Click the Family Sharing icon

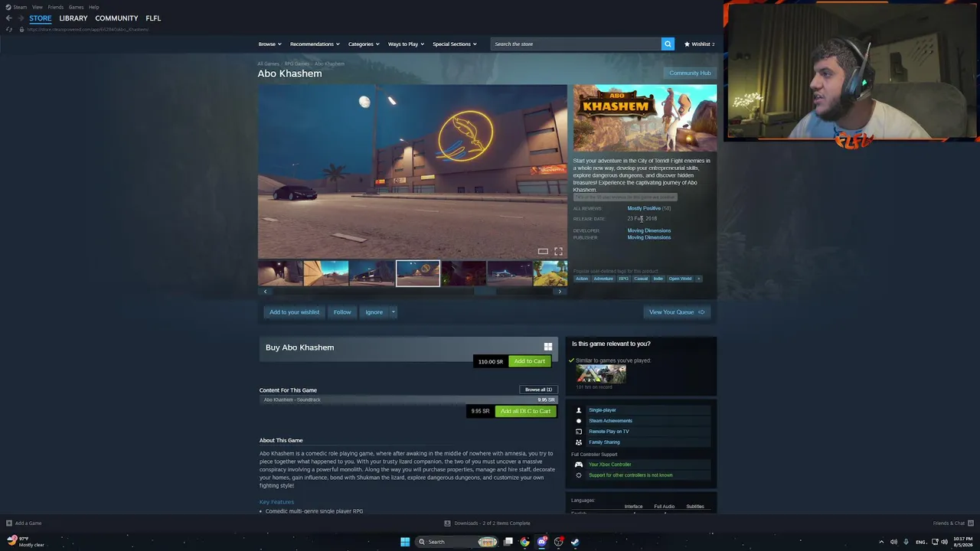pyautogui.click(x=579, y=442)
